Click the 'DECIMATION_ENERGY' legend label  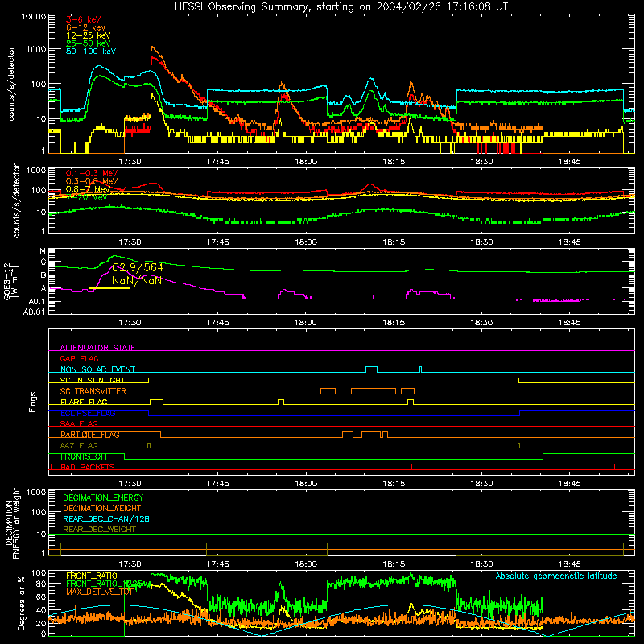[103, 497]
